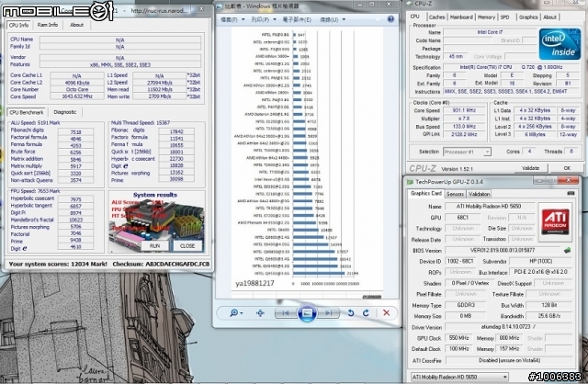This screenshot has width=588, height=384.
Task: Click Fibonachi digits score 7518
Action: click(75, 132)
